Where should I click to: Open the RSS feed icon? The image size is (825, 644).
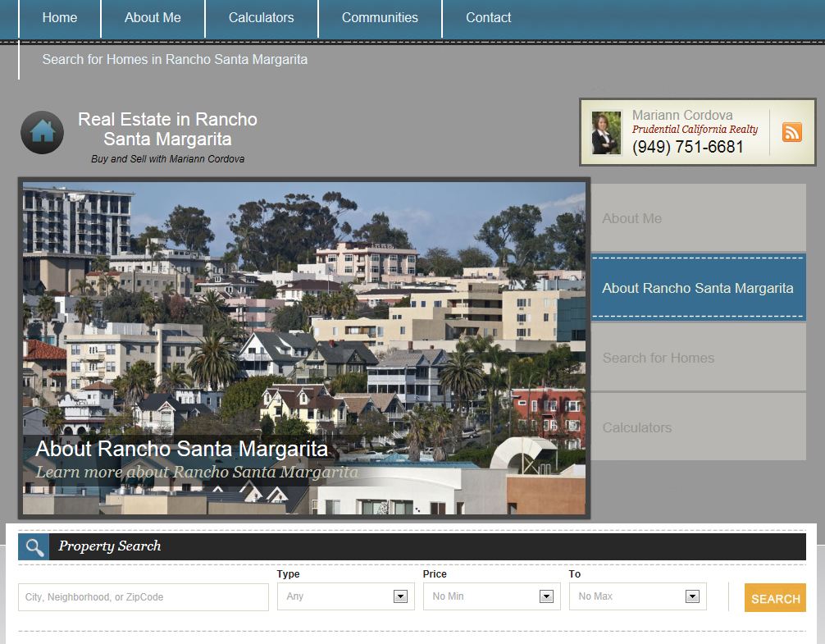tap(791, 131)
